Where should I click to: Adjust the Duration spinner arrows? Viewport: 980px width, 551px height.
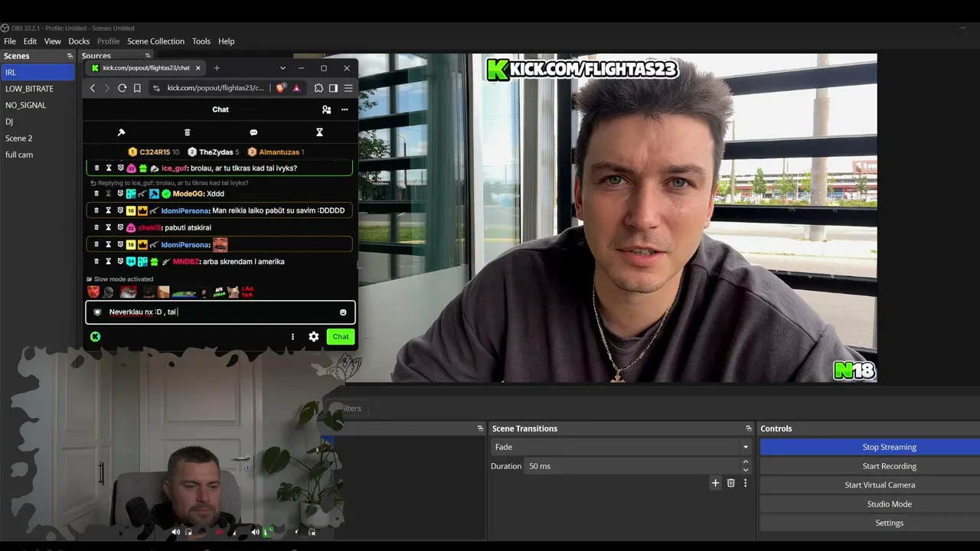pos(746,466)
